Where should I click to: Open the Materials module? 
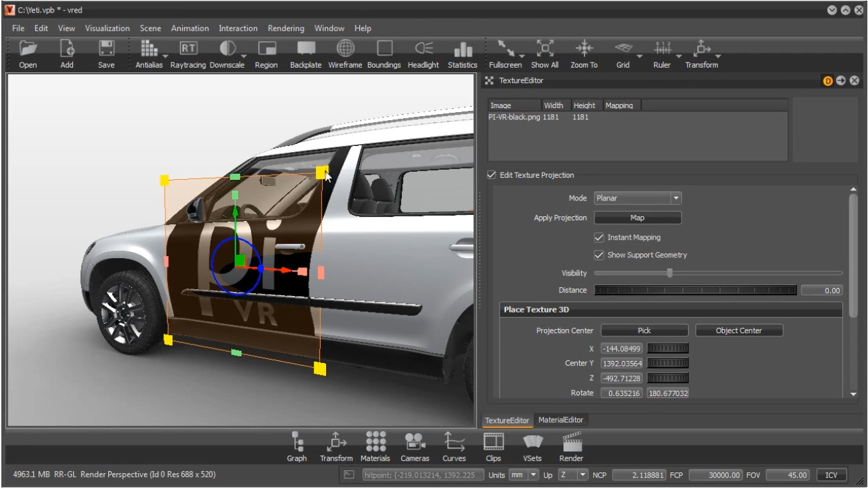click(x=375, y=441)
